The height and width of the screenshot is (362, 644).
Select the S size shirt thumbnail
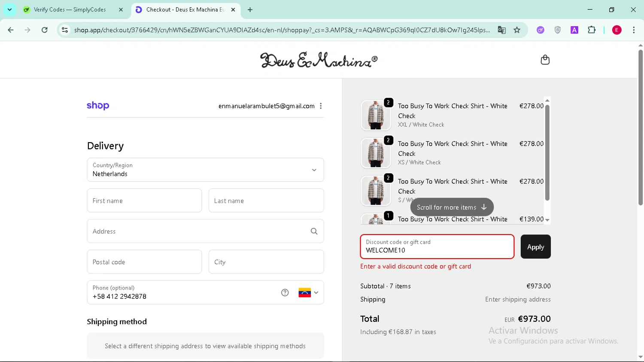pyautogui.click(x=376, y=191)
